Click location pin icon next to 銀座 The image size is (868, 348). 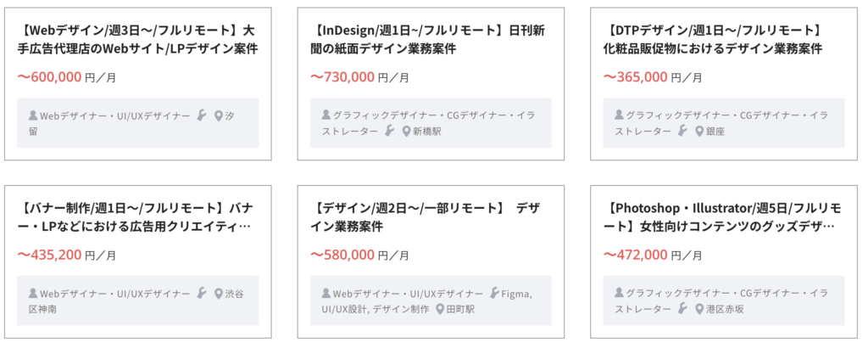point(699,132)
